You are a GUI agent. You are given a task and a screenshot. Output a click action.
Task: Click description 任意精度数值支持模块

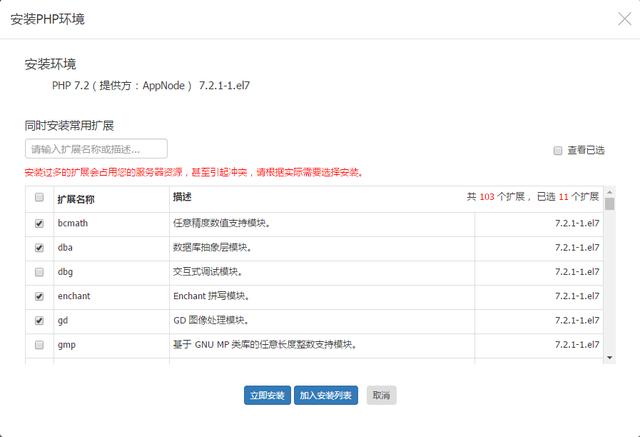(222, 223)
